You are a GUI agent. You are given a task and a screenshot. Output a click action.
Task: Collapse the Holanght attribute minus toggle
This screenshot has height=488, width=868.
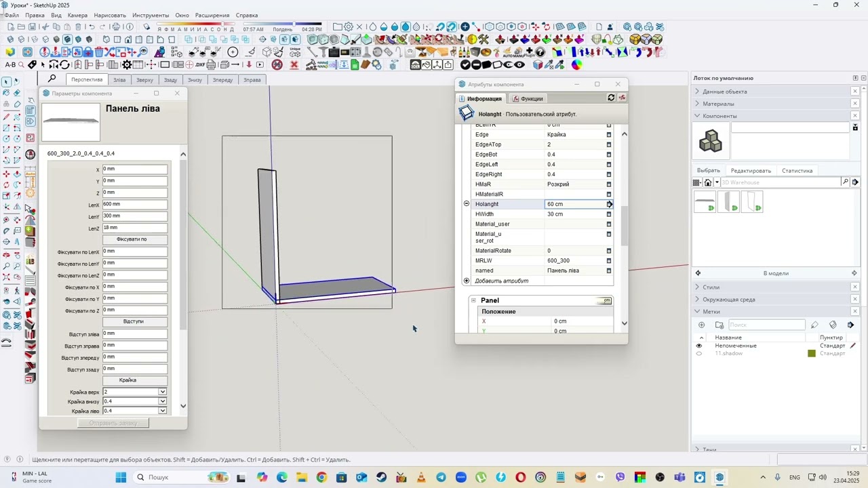coord(467,204)
